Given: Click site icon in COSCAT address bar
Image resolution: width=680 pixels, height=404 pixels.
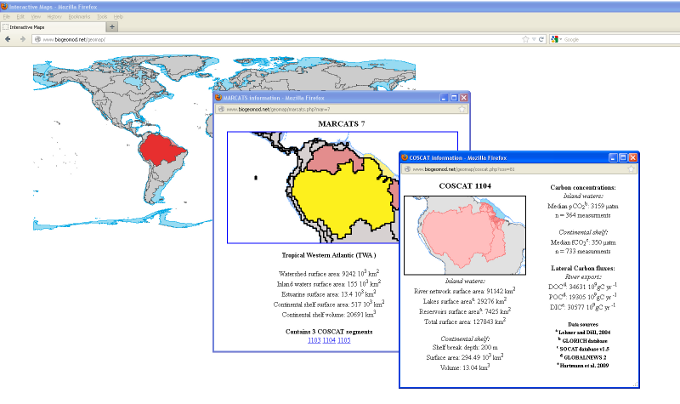Looking at the screenshot, I should (407, 169).
